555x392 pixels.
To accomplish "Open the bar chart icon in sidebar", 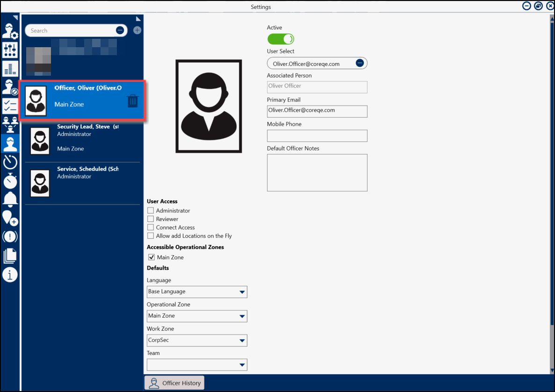I will tap(10, 69).
